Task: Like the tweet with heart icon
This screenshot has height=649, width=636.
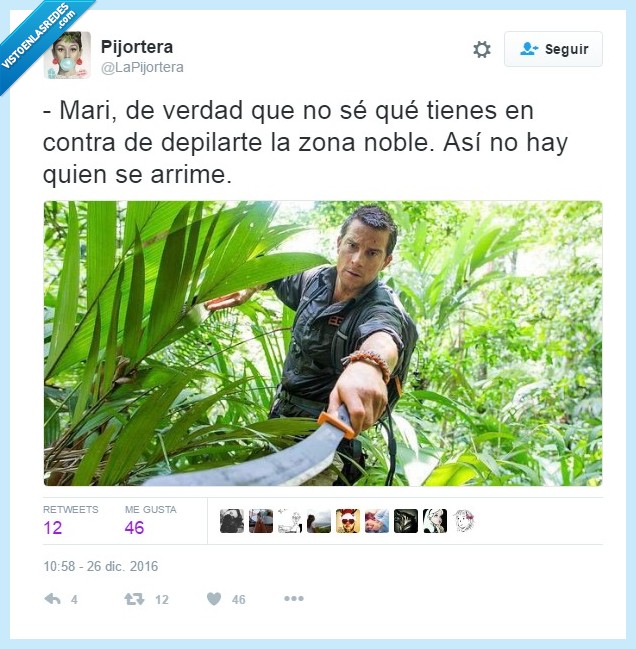Action: [214, 599]
